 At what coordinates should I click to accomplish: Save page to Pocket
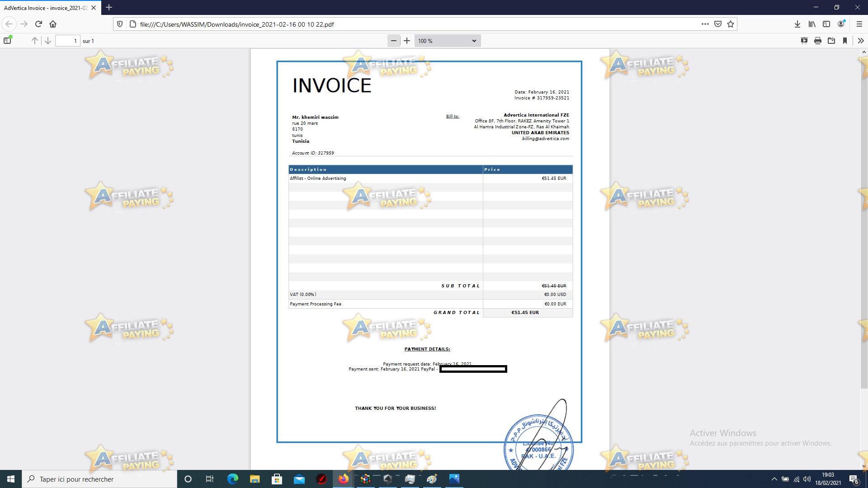tap(717, 24)
